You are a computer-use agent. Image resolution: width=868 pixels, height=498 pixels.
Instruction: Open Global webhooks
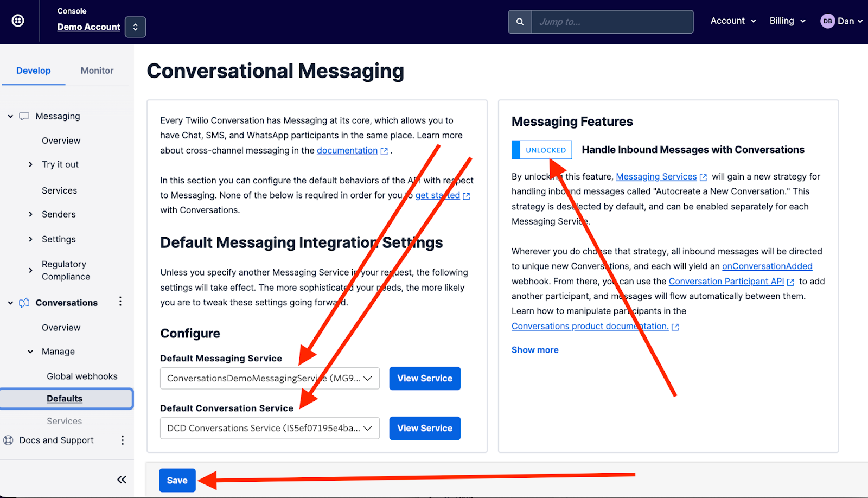[82, 376]
